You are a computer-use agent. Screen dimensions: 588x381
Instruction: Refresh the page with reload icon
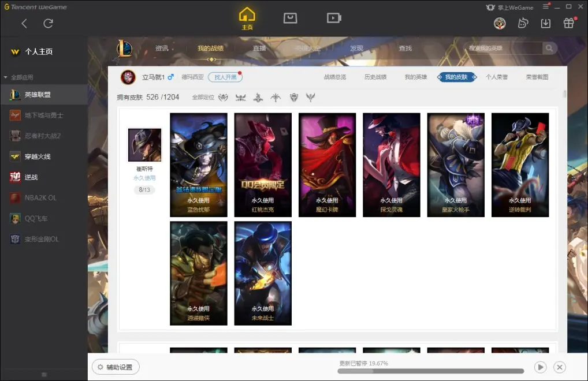click(48, 24)
